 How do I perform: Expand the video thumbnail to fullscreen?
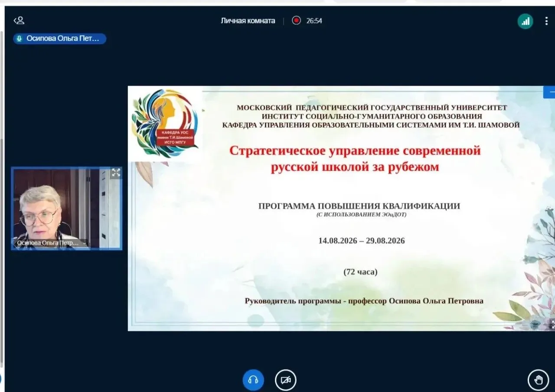pos(116,173)
